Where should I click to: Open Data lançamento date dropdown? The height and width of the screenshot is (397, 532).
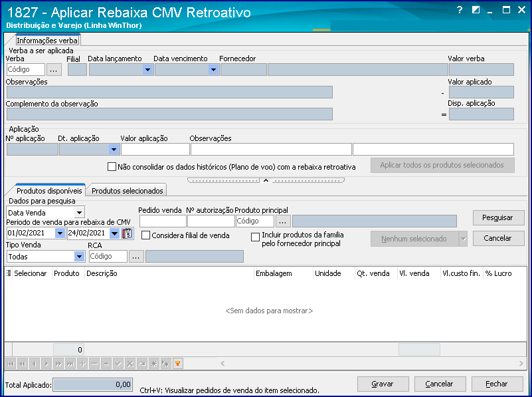click(x=147, y=70)
